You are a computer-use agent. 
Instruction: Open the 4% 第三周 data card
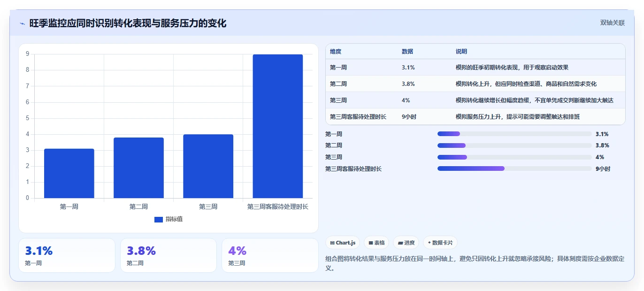coord(270,255)
